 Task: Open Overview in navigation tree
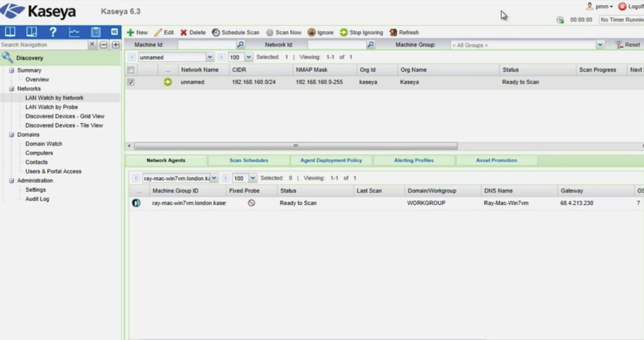pyautogui.click(x=37, y=80)
